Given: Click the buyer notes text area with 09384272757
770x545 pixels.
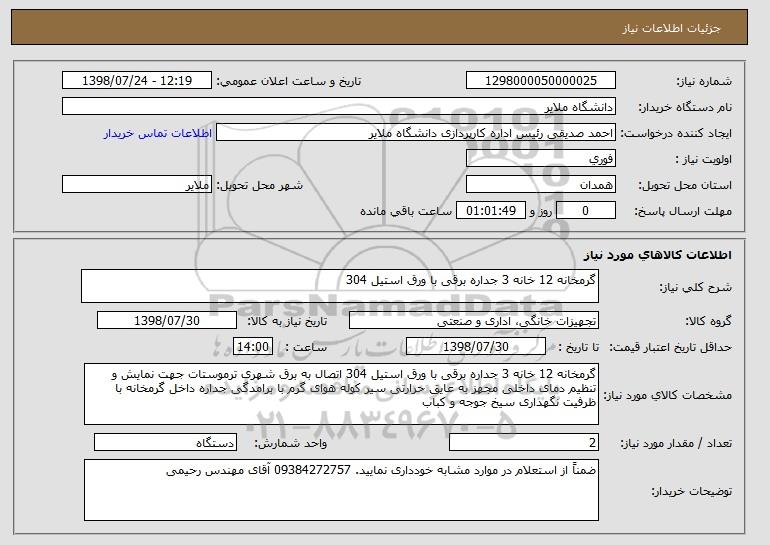Looking at the screenshot, I should click(x=341, y=490).
